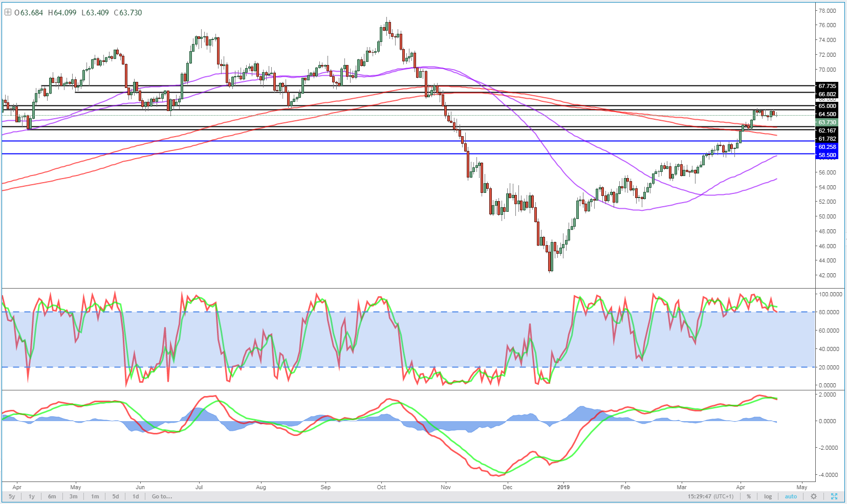The width and height of the screenshot is (847, 504).
Task: Click the fullscreen expand icon
Action: coord(834,496)
